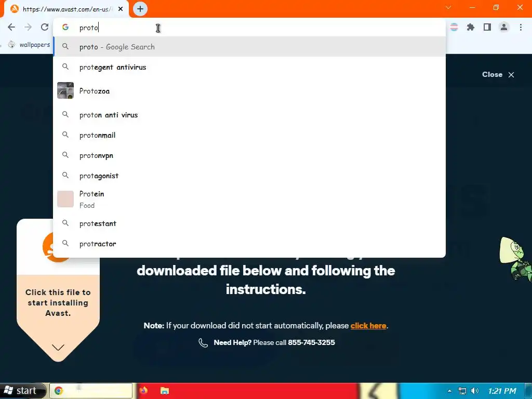Click the Google icon in the address bar
Viewport: 532px width, 399px height.
(65, 27)
